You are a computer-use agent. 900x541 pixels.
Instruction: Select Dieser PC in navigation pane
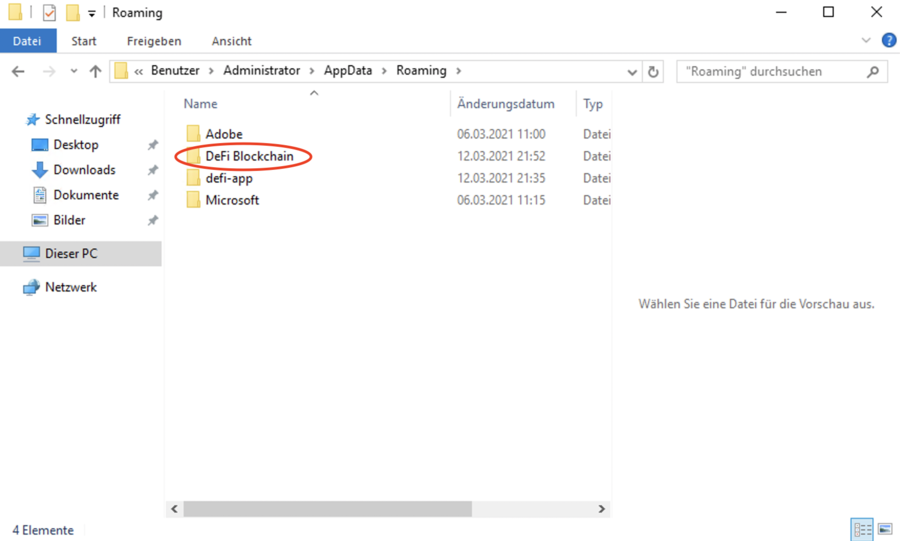[70, 254]
